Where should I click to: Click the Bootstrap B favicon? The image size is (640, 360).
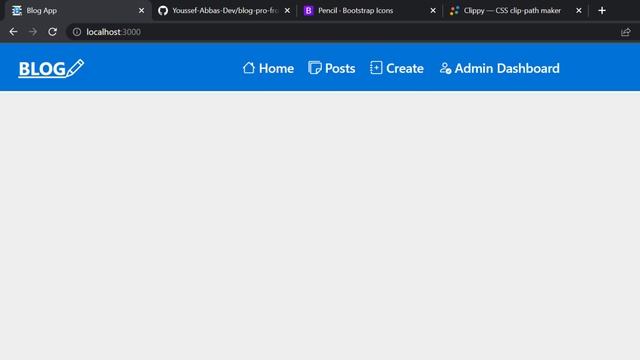(x=309, y=11)
